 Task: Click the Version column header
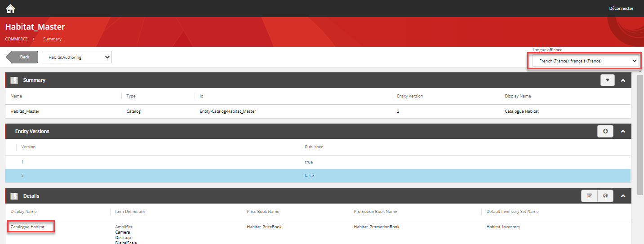pos(28,147)
